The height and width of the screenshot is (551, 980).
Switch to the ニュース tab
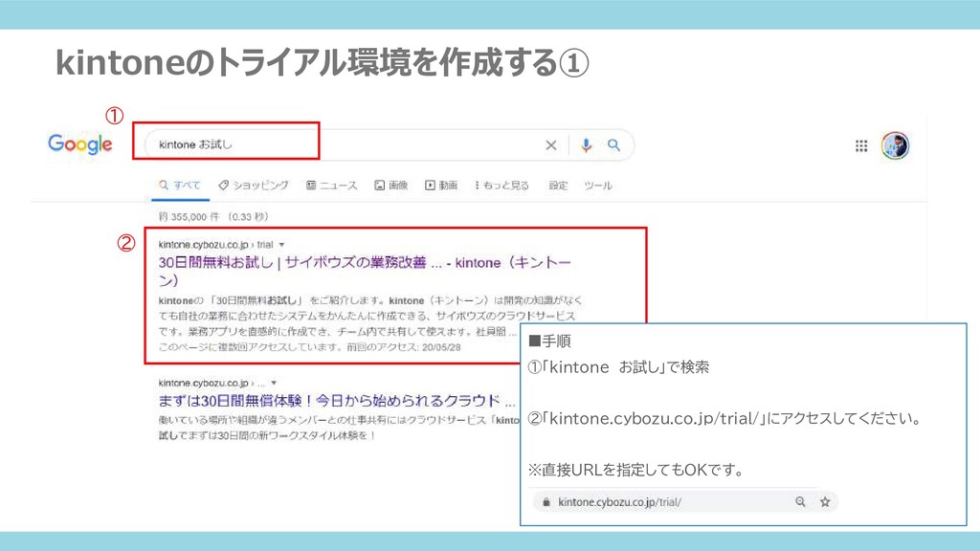[x=332, y=186]
